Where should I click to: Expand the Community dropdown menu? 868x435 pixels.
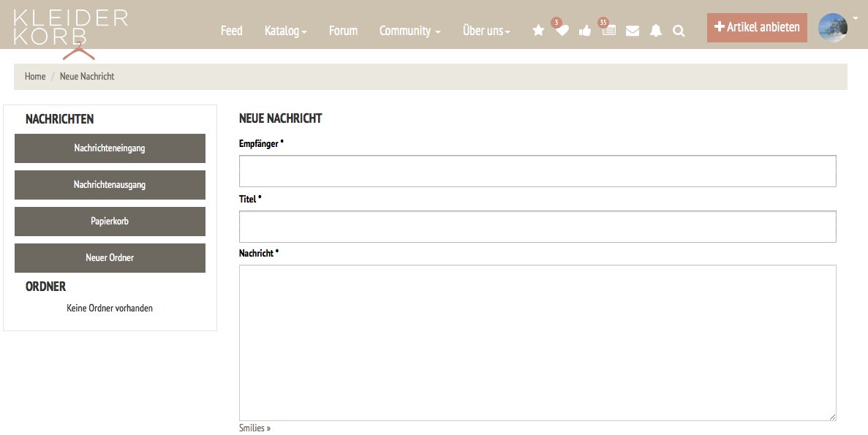(410, 31)
